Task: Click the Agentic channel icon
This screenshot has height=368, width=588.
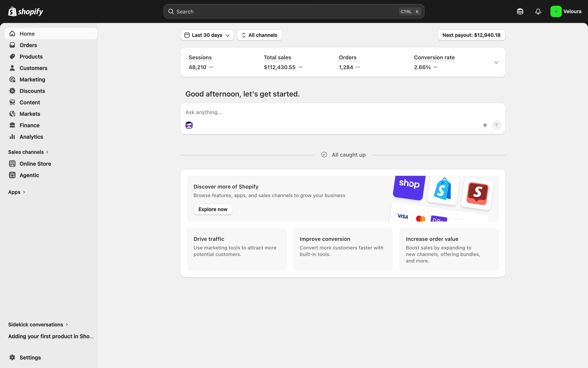Action: pyautogui.click(x=12, y=175)
